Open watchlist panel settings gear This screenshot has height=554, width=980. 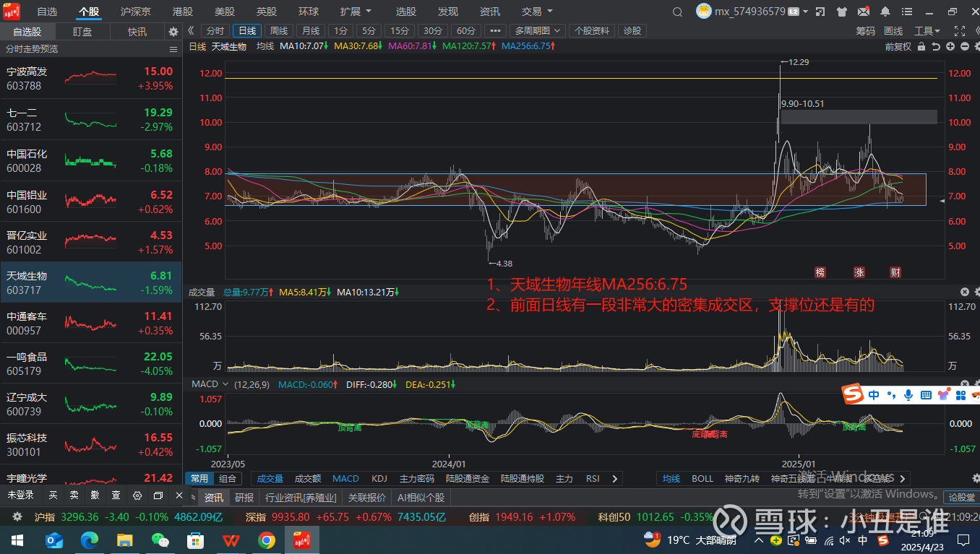tap(173, 32)
